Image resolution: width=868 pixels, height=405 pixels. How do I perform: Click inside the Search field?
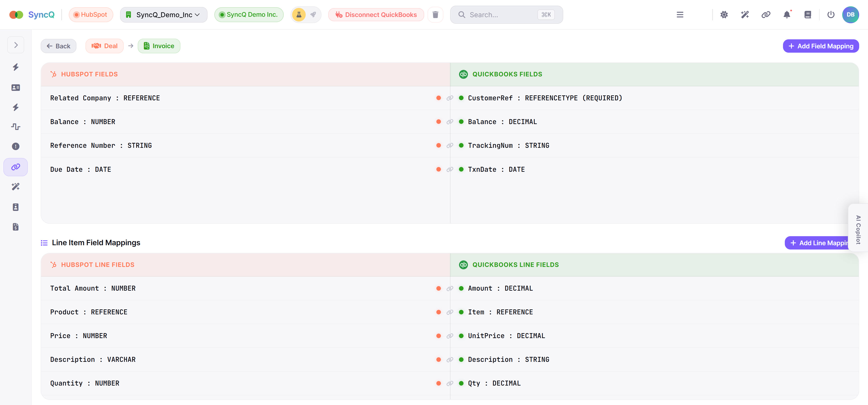tap(502, 14)
